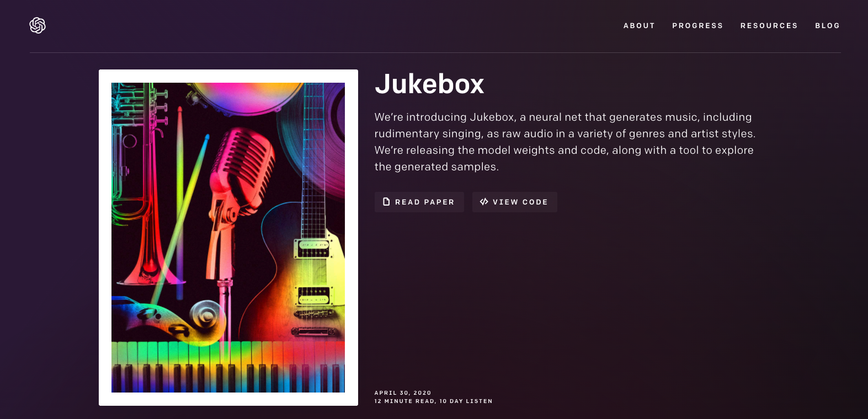Click the code brackets icon beside View Code
Viewport: 868px width, 419px height.
[x=484, y=202]
